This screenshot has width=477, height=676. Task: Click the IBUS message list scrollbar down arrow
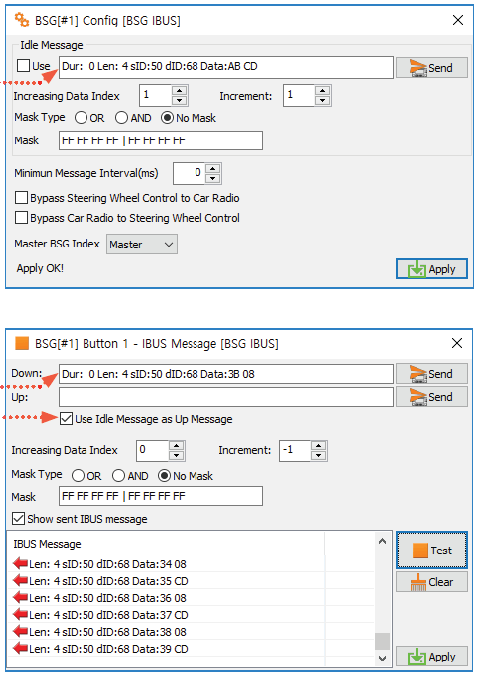click(382, 658)
